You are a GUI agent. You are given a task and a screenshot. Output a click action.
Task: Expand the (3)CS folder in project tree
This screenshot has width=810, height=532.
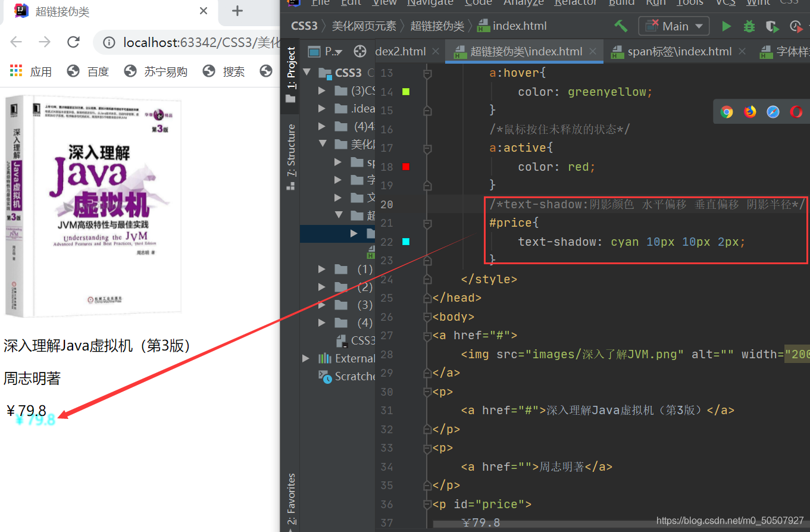pos(322,90)
